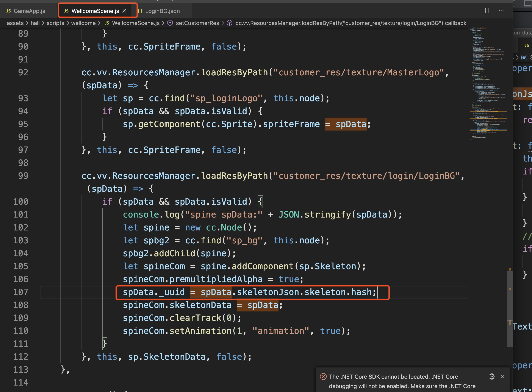This screenshot has height=392, width=532.
Task: Click the cube icon before setCustomerRes breadcrumb
Action: 170,23
